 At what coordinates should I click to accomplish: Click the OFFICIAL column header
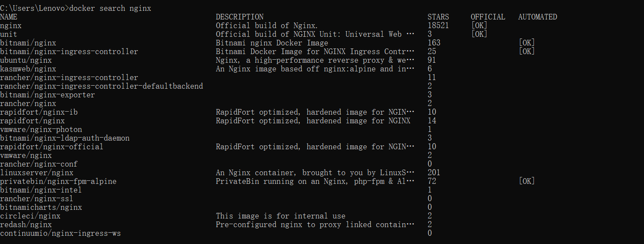[x=488, y=17]
